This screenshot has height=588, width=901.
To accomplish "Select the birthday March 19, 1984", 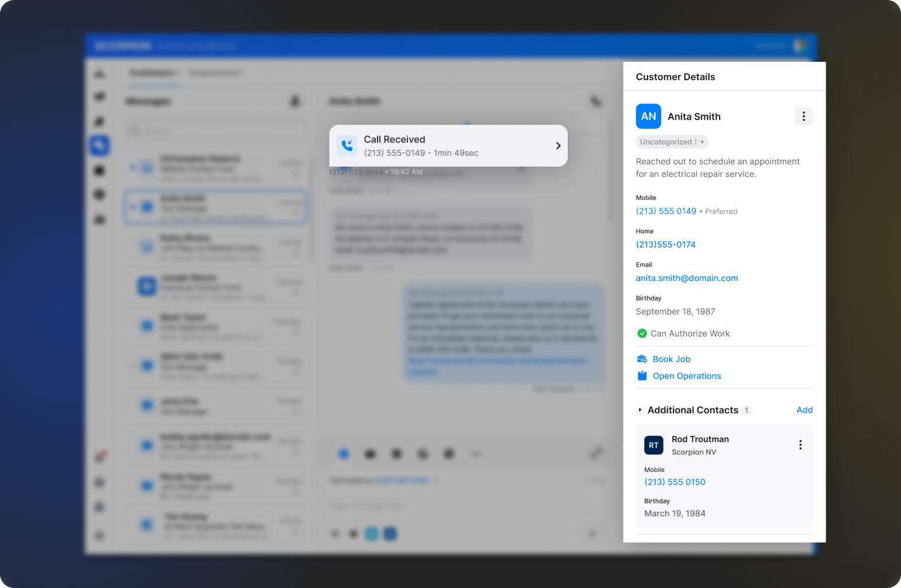I will pos(675,513).
